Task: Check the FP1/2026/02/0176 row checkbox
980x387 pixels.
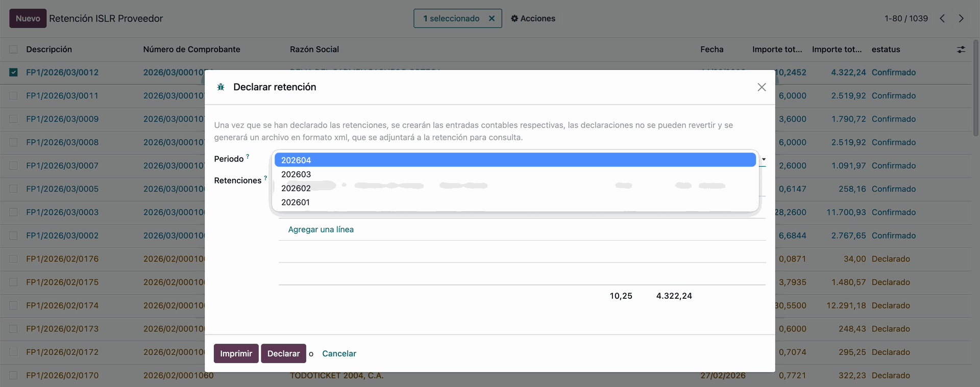Action: (13, 259)
